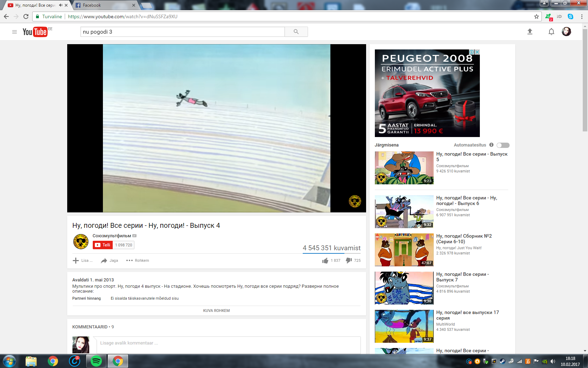The width and height of the screenshot is (588, 368).
Task: Go to the YouTube home logo
Action: [35, 32]
